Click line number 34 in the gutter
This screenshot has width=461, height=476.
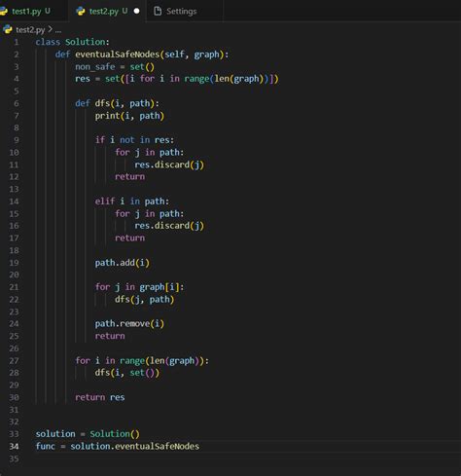tap(14, 447)
